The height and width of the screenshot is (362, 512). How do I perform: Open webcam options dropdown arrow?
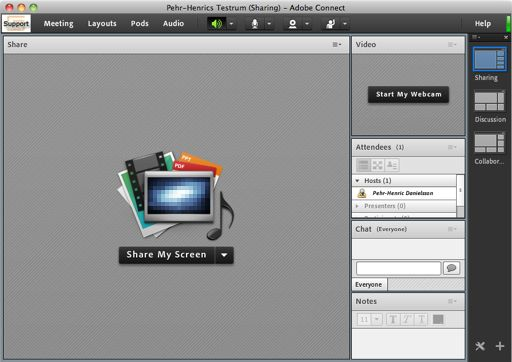point(307,24)
